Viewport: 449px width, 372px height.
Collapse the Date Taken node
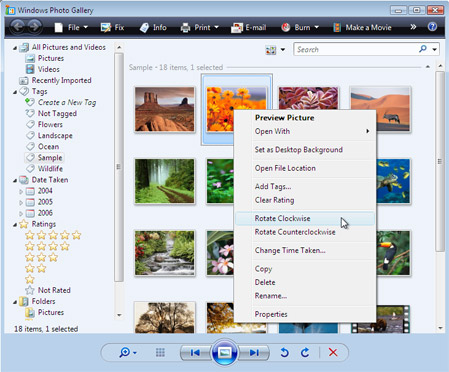tap(15, 180)
